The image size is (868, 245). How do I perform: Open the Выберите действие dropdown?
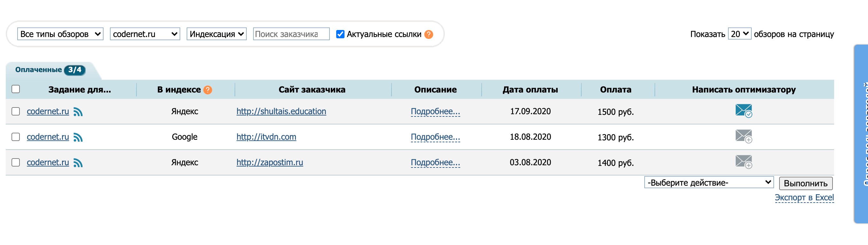[x=709, y=182]
